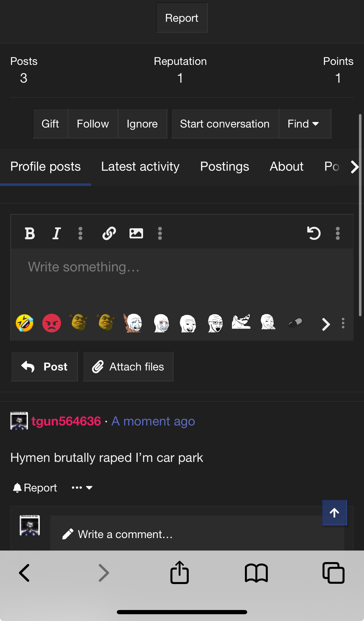Insert the angry red face emoji
The width and height of the screenshot is (364, 621).
52,323
